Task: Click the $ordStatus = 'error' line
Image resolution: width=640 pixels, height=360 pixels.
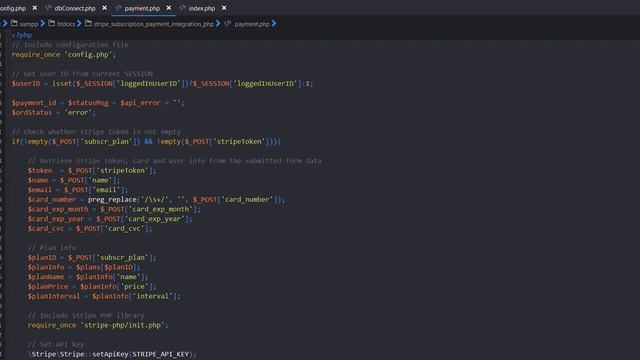Action: pyautogui.click(x=53, y=113)
